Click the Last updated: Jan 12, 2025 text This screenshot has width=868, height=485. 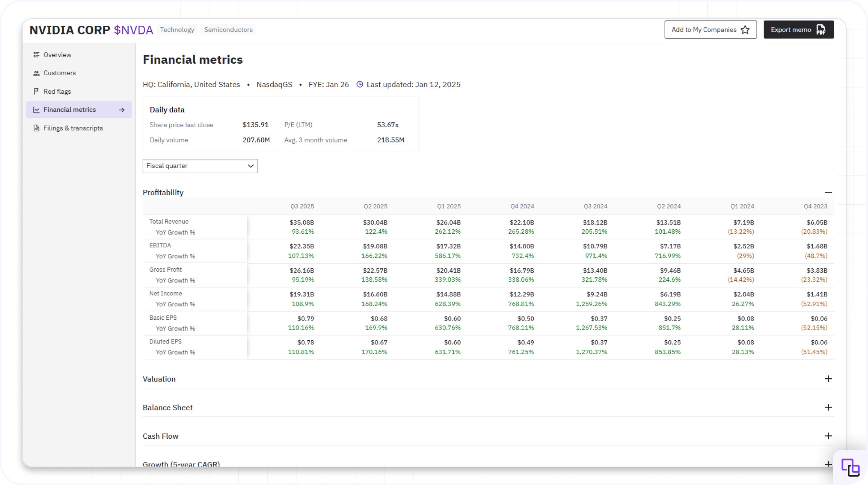(413, 84)
